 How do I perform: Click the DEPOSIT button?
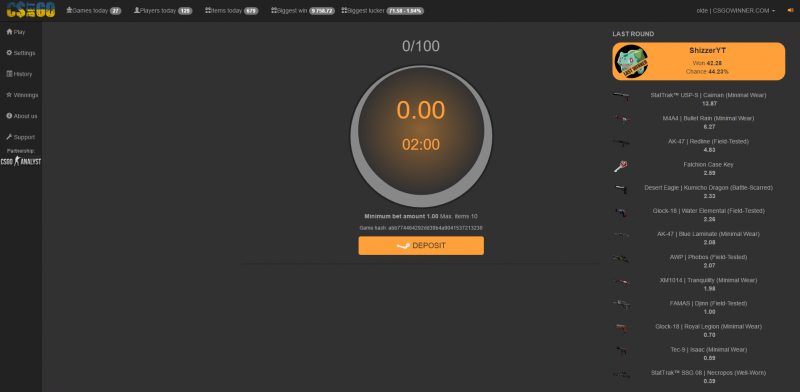[421, 246]
